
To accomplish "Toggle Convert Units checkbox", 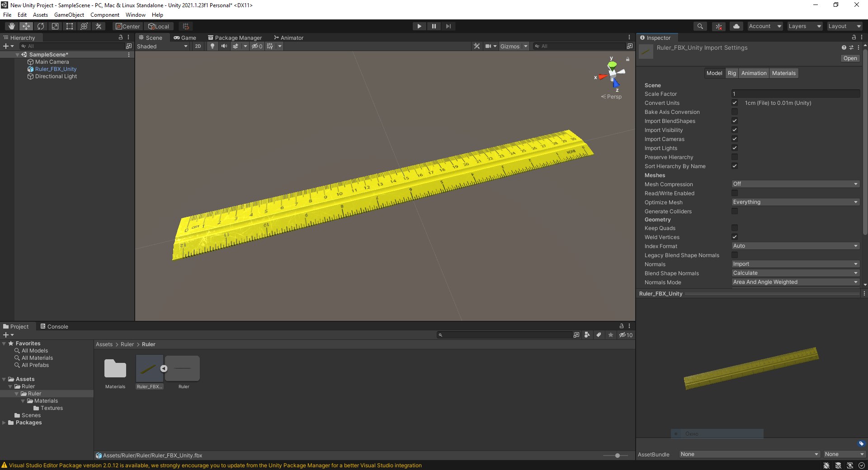I will coord(735,103).
